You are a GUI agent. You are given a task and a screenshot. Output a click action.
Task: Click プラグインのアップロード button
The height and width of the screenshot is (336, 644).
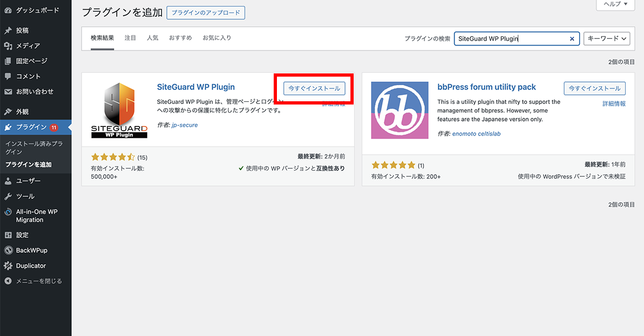click(x=206, y=12)
